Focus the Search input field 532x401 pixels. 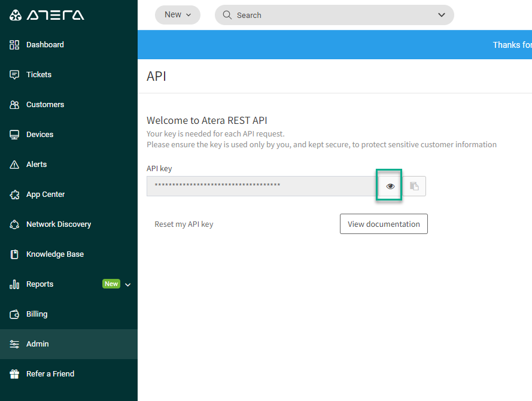coord(334,15)
